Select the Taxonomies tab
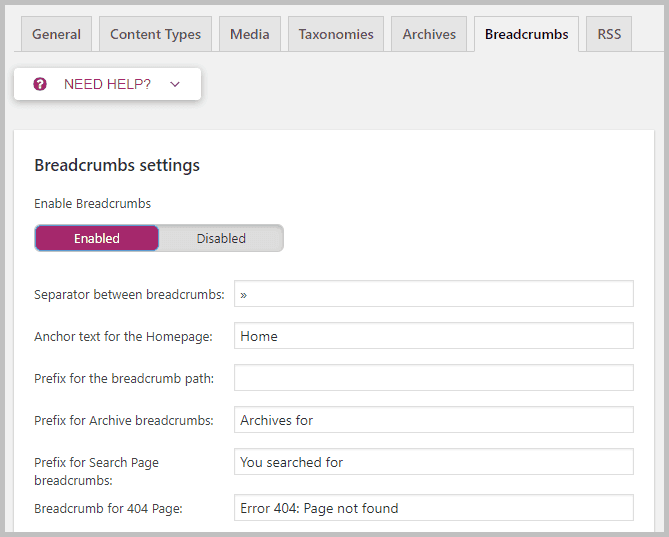Viewport: 669px width, 537px height. pos(336,34)
